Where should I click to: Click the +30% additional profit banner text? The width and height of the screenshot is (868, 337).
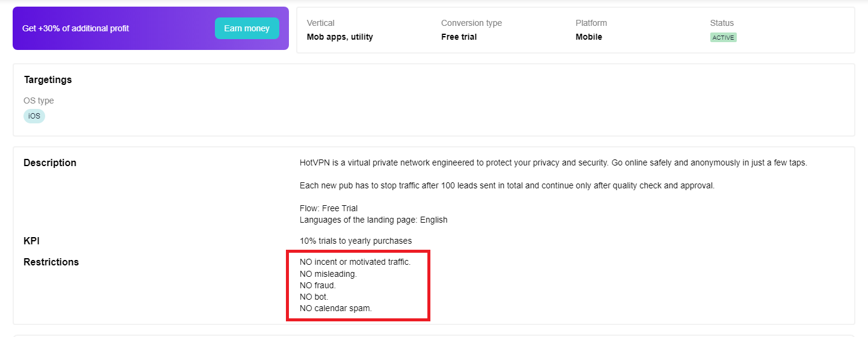[x=75, y=28]
